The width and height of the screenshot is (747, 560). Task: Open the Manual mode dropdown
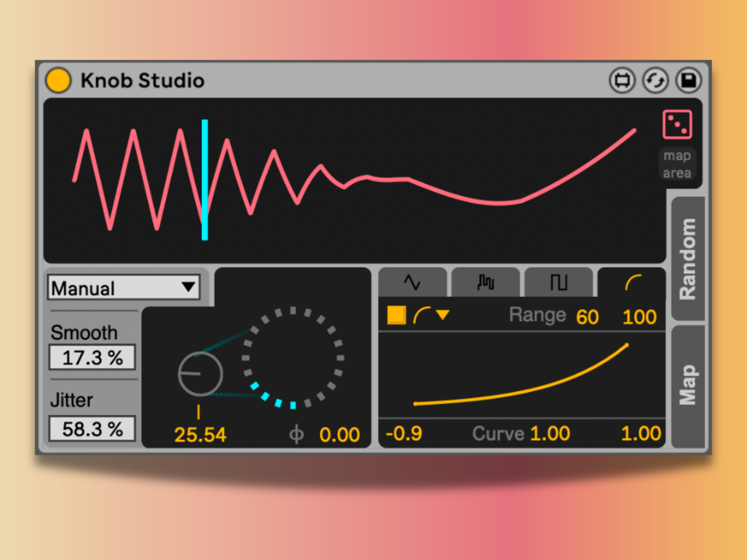[x=124, y=287]
